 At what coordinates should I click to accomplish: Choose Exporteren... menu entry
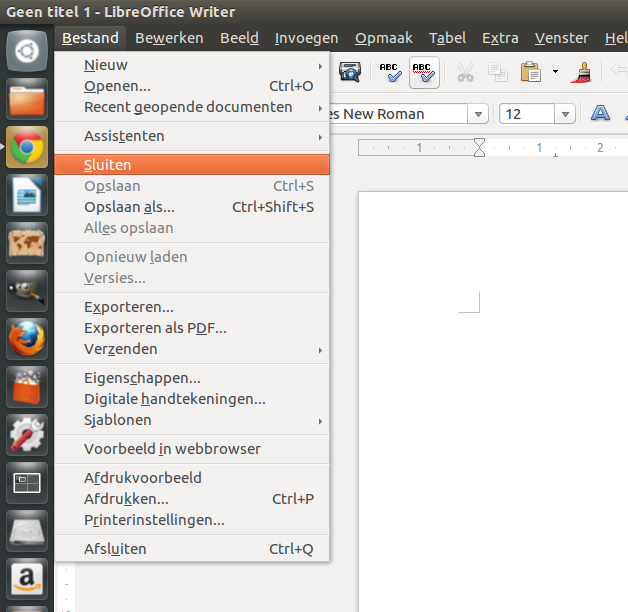(x=192, y=307)
